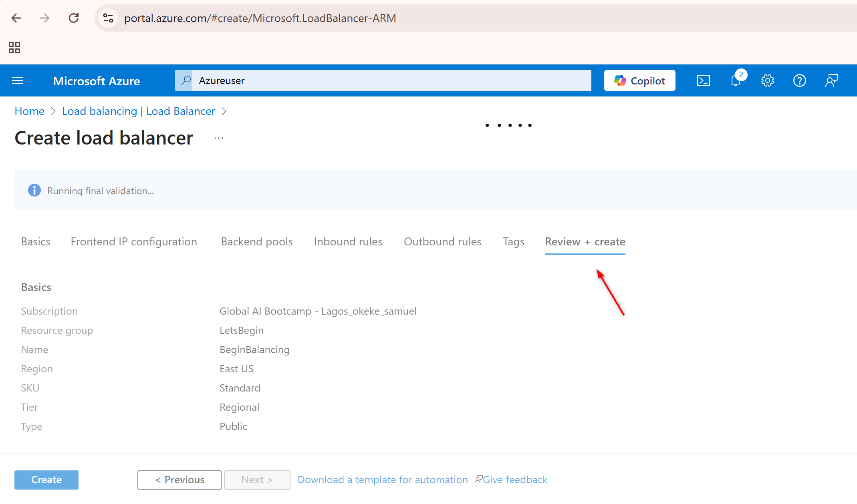Click the subscription value Global AI Bootcamp
The width and height of the screenshot is (857, 504).
pyautogui.click(x=318, y=311)
